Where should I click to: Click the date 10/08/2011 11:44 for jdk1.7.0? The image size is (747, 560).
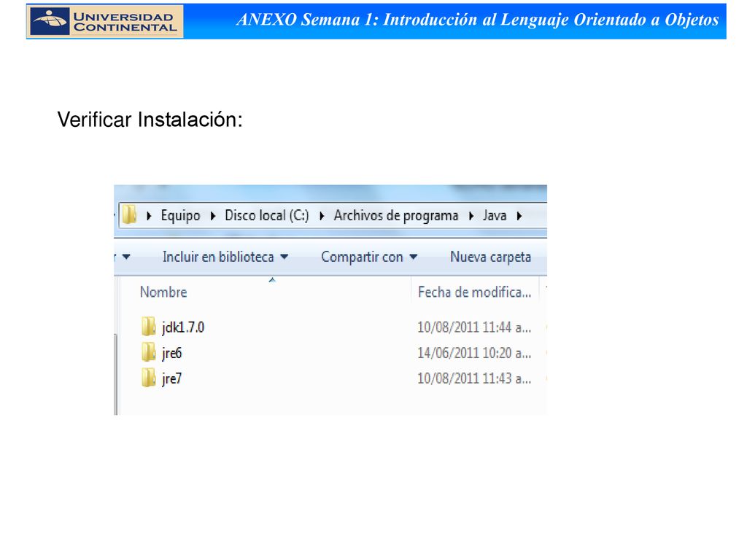click(x=474, y=327)
